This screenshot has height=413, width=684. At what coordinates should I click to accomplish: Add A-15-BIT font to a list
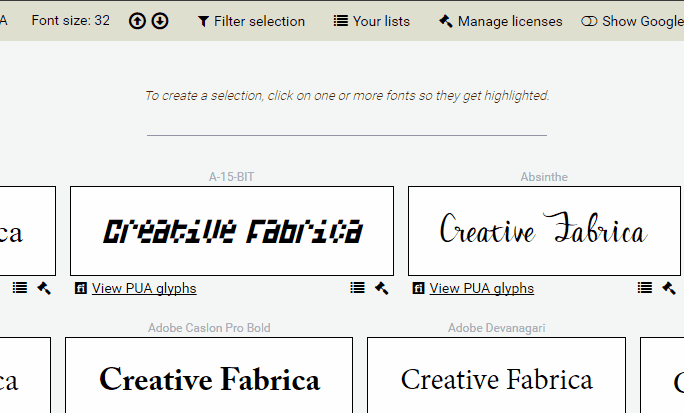pos(357,288)
